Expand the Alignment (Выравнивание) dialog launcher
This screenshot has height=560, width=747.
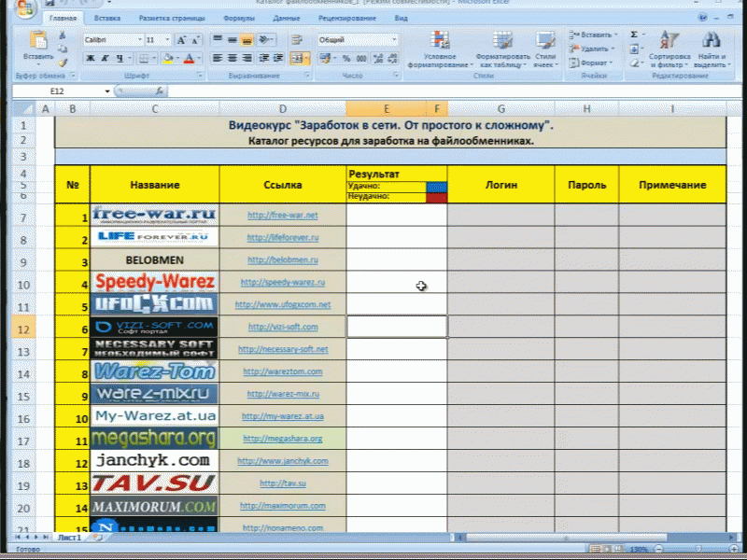307,76
